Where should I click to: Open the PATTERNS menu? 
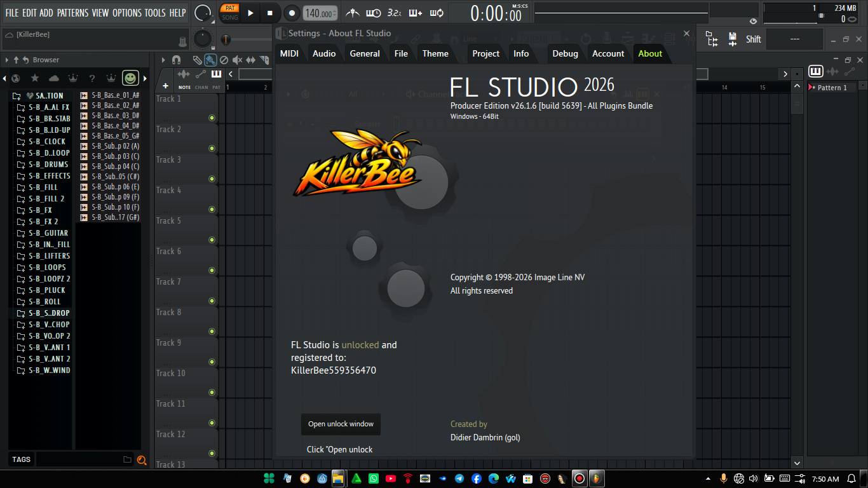[72, 13]
